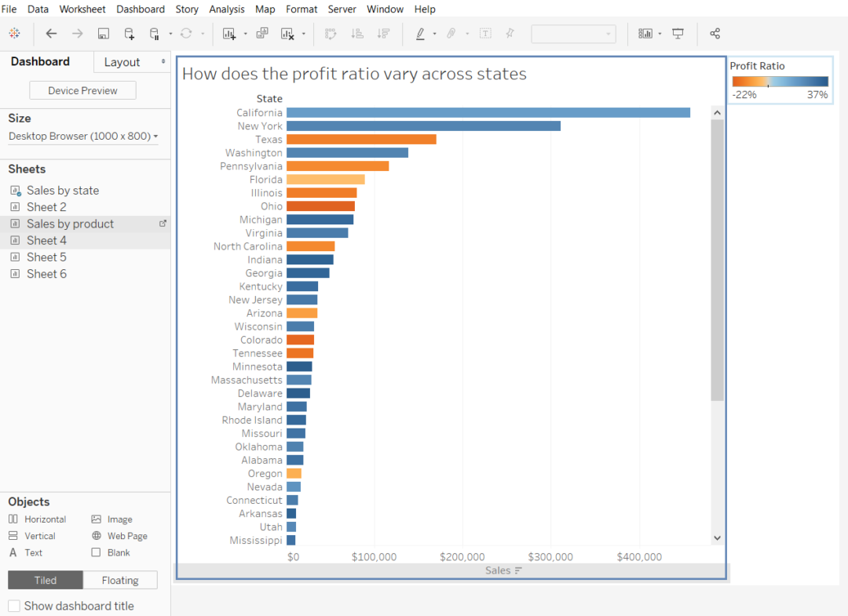Screen dimensions: 848x616
Task: Expand the Show/Hide Cards dropdown arrow
Action: click(x=660, y=34)
